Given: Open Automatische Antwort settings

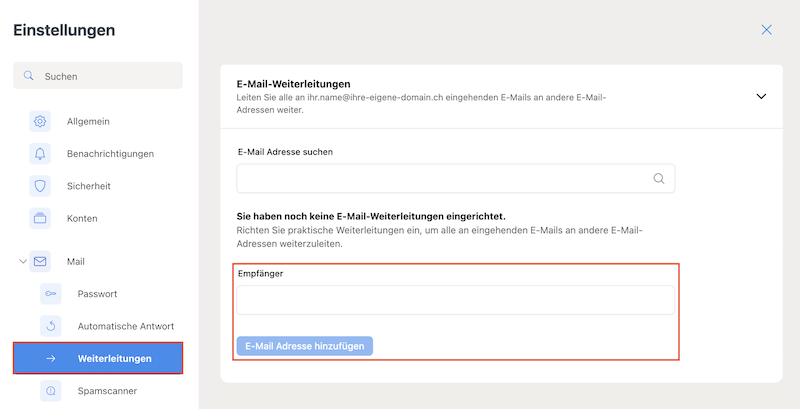Looking at the screenshot, I should 126,326.
